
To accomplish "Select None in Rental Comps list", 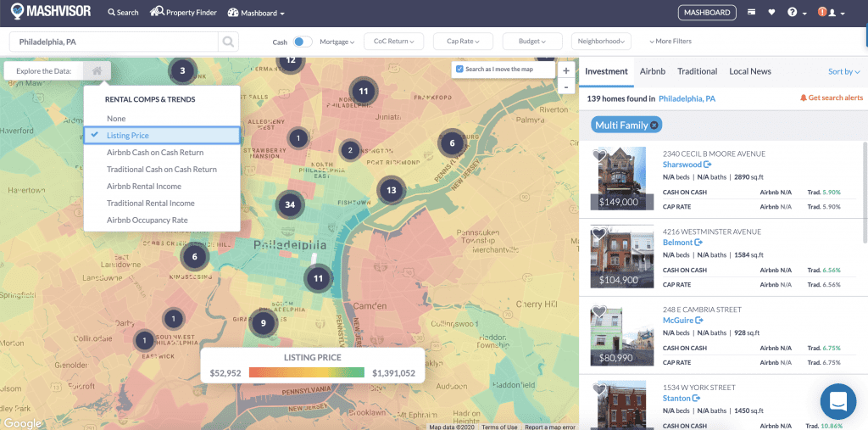I will pyautogui.click(x=116, y=119).
